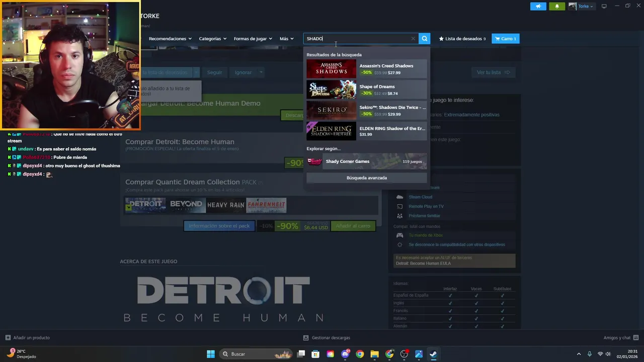Open Remote Play en TV link
This screenshot has width=644, height=362.
tap(426, 207)
